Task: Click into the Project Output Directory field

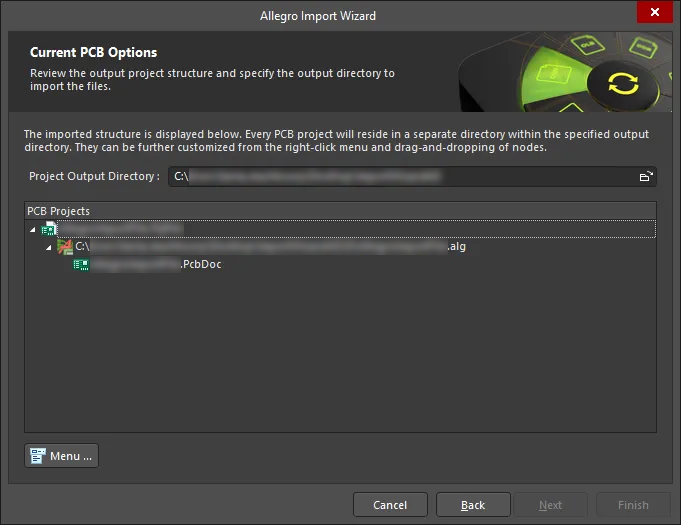Action: click(412, 176)
